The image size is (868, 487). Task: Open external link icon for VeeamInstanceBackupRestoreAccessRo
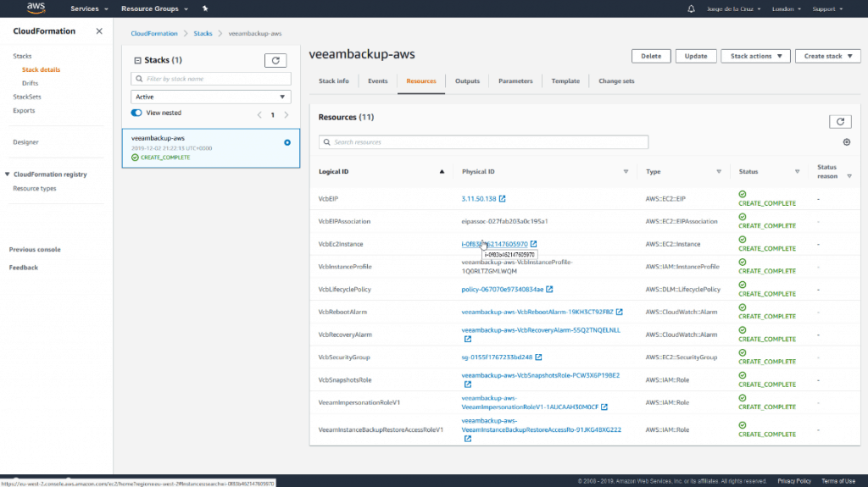pyautogui.click(x=468, y=439)
